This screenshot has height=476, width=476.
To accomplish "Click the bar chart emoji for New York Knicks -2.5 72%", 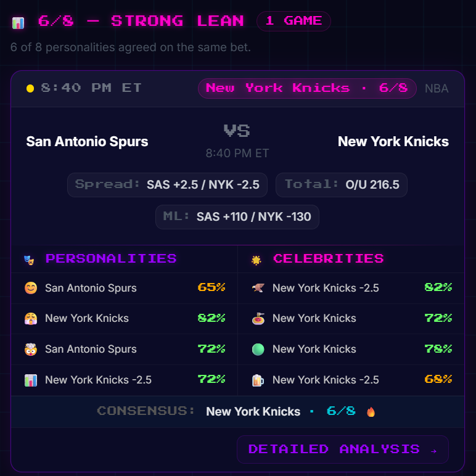I will (x=31, y=380).
